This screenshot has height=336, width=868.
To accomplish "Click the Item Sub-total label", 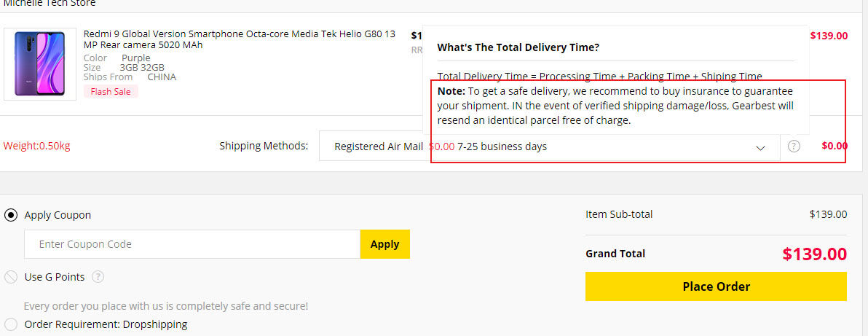I will [619, 214].
